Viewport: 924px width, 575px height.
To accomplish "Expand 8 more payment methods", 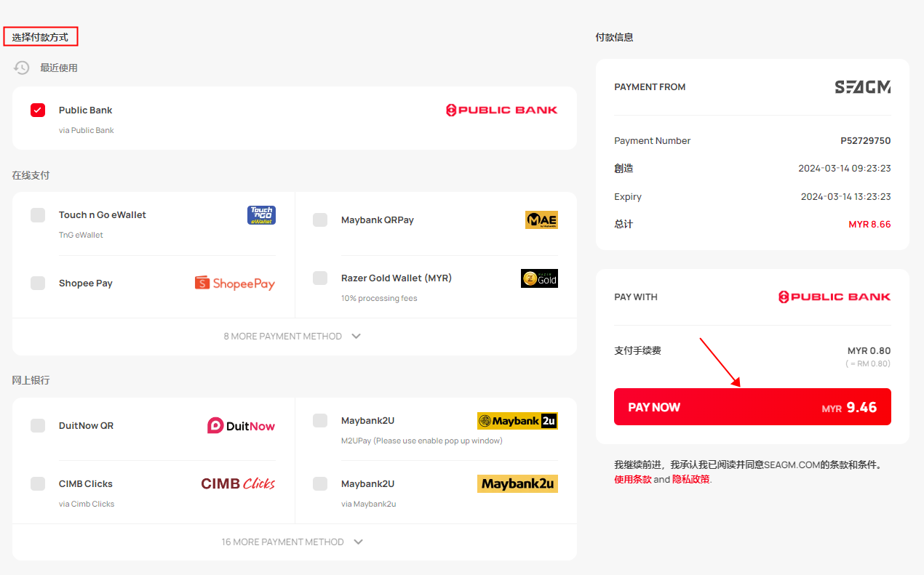I will click(x=293, y=336).
